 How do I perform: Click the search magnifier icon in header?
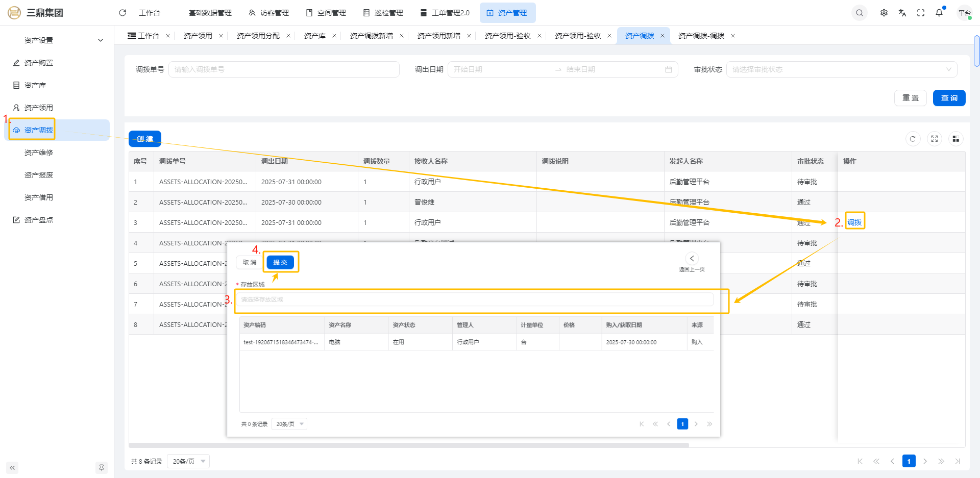[860, 13]
